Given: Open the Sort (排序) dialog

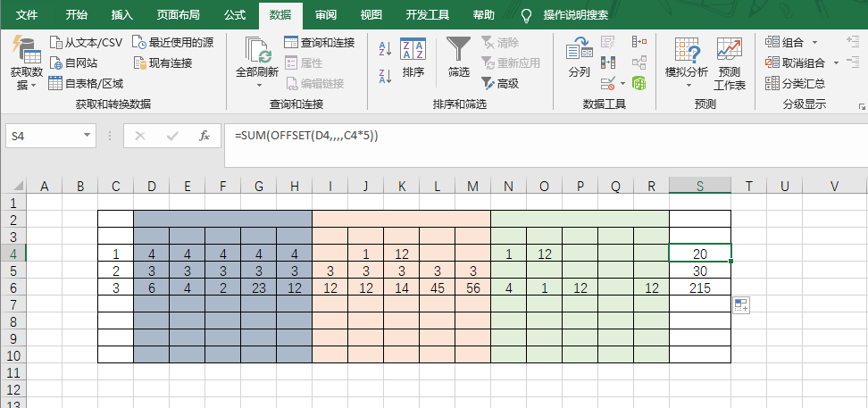Looking at the screenshot, I should 413,58.
